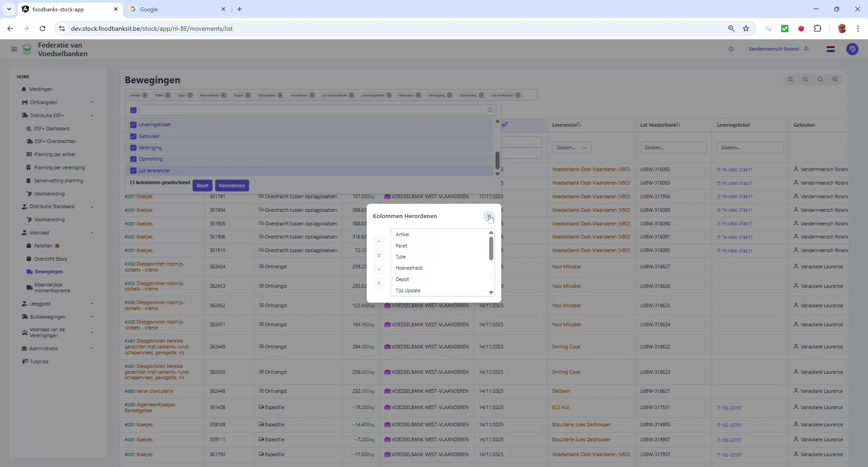
Task: Toggle dark mode with the sun icon
Action: (x=731, y=49)
